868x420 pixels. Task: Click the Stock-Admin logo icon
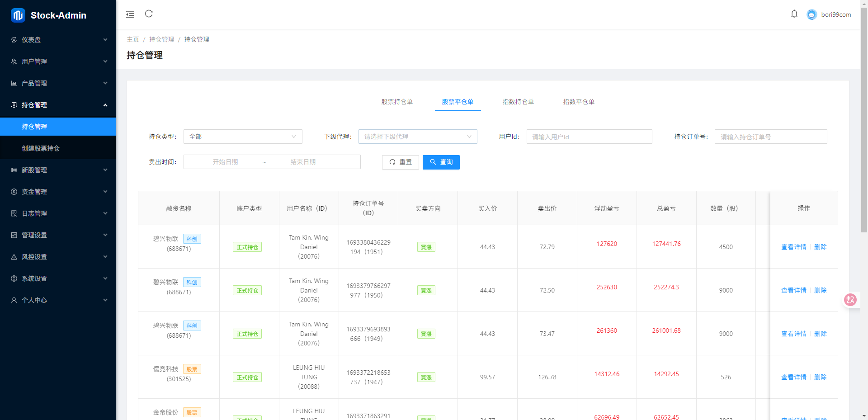18,15
